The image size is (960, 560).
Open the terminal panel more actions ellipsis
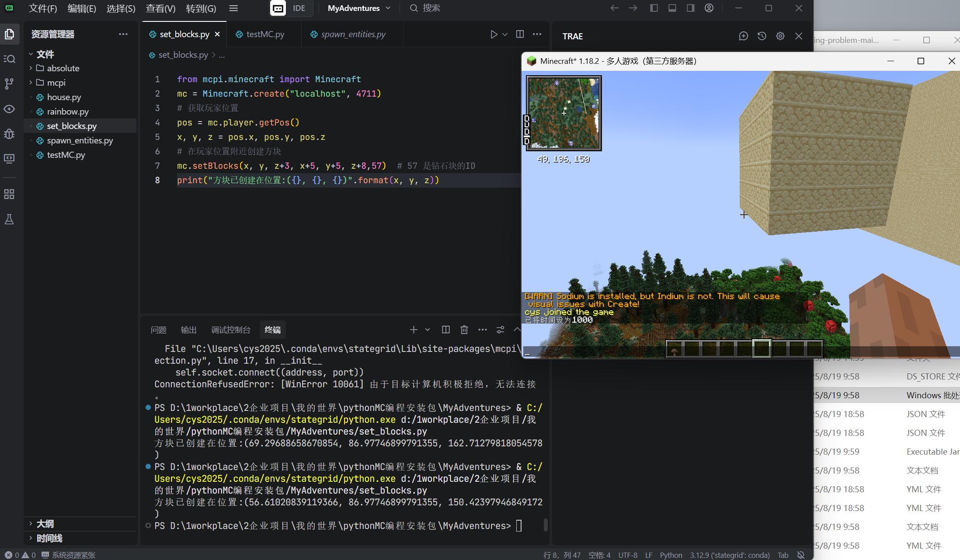(x=483, y=330)
